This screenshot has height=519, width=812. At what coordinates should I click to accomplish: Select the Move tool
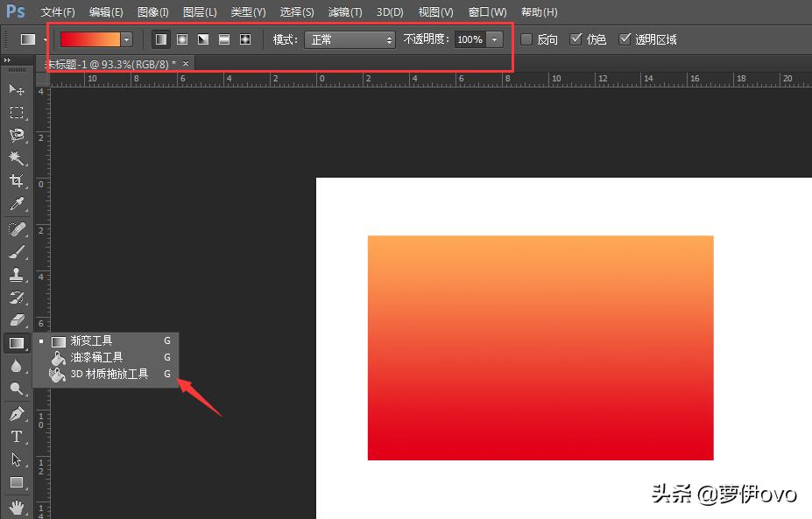coord(16,90)
